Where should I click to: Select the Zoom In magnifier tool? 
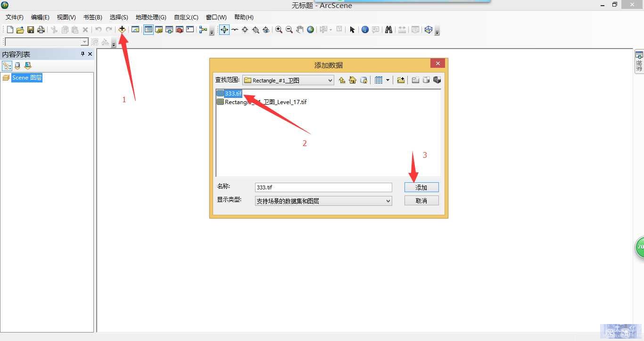(279, 30)
